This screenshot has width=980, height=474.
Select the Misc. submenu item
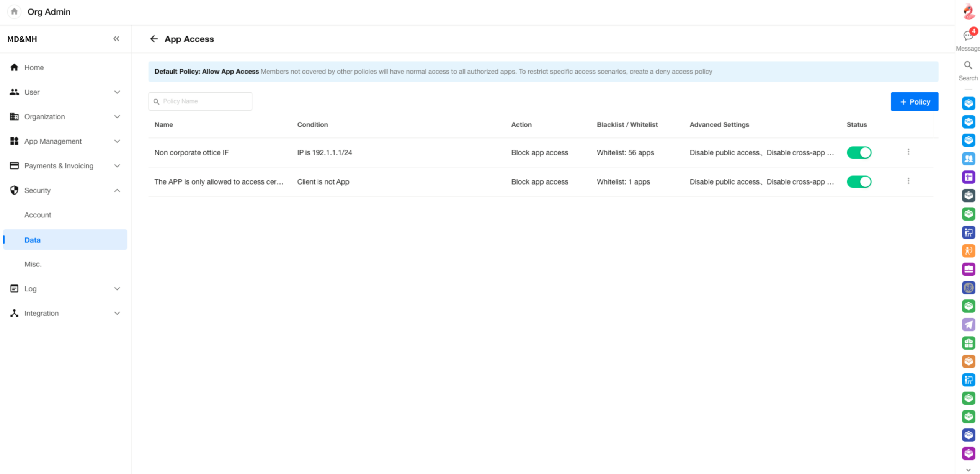33,264
